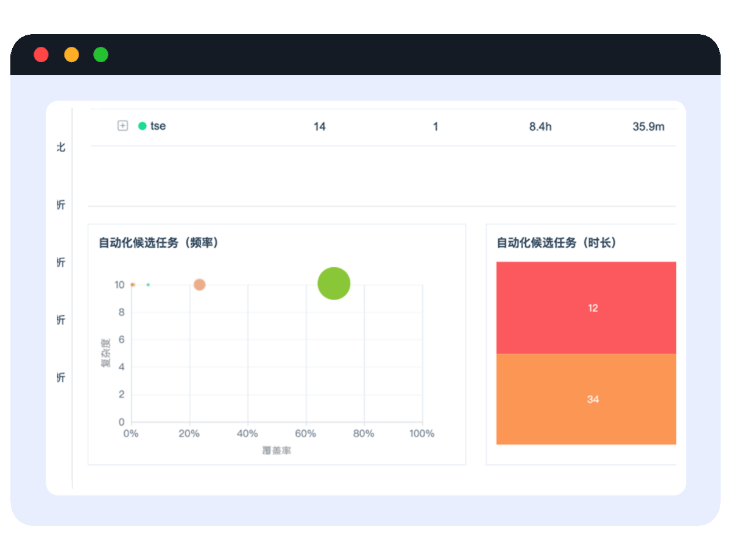Image resolution: width=731 pixels, height=560 pixels.
Task: Select the peach bubble near 20% coverage
Action: point(199,284)
